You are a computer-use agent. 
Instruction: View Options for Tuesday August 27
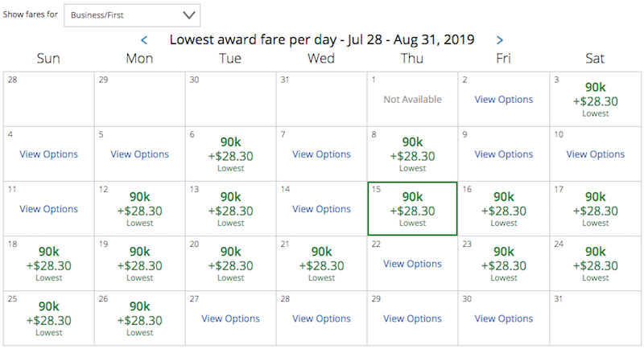(230, 318)
